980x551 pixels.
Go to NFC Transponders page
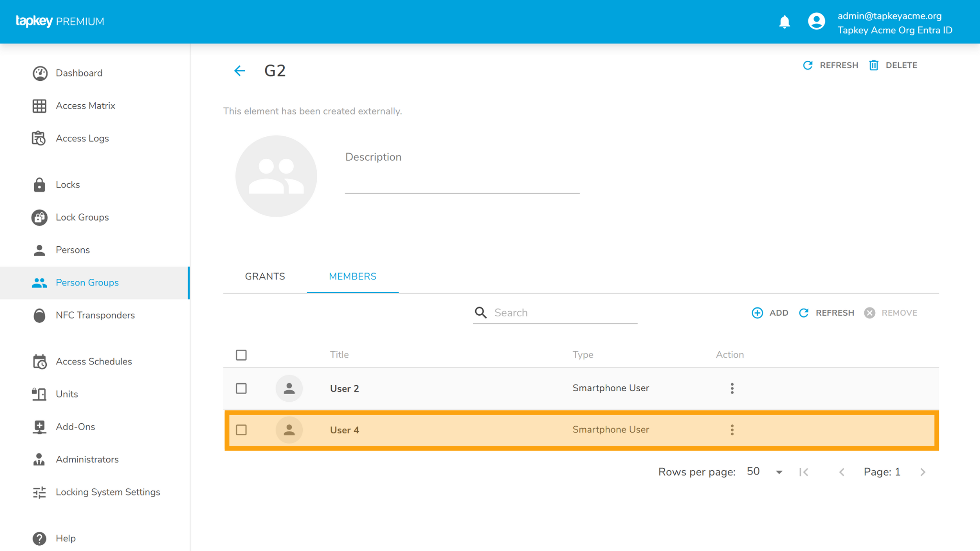[95, 315]
